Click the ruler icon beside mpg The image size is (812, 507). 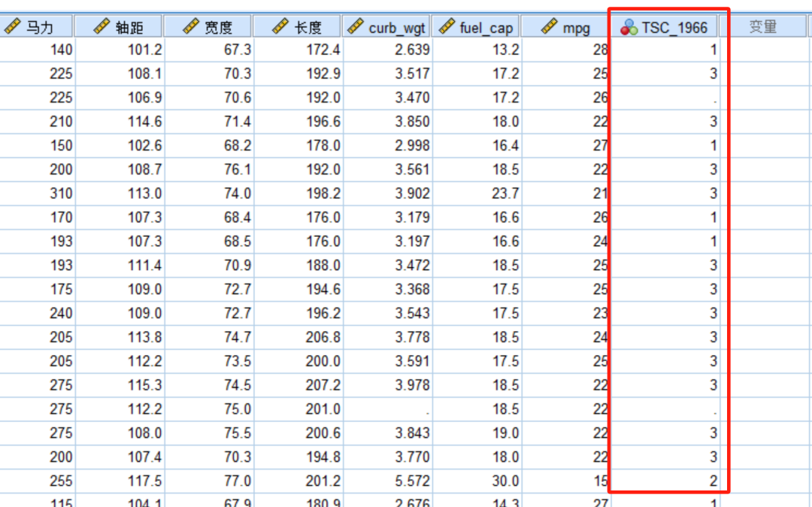[x=550, y=28]
